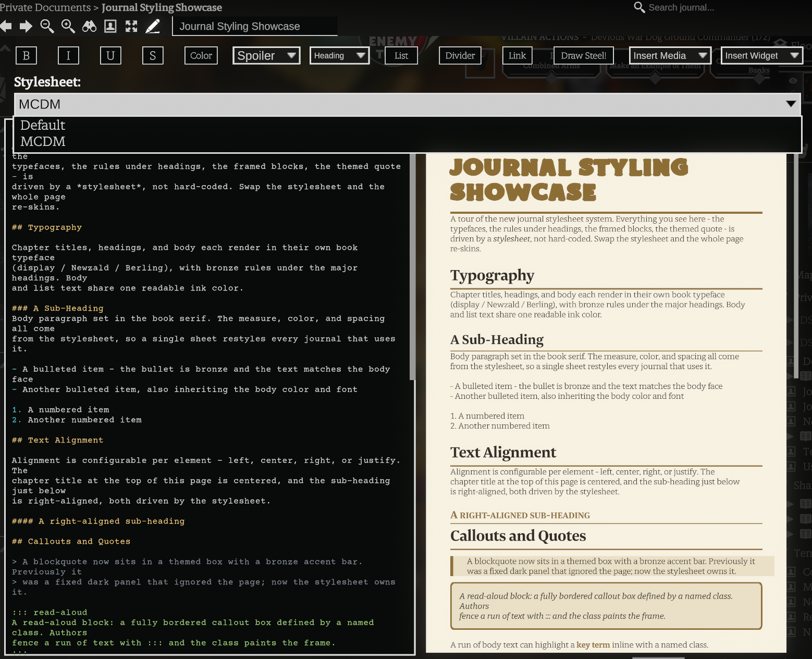Viewport: 812px width, 659px height.
Task: Click the Journal Styling Showcase preview title
Action: [569, 180]
